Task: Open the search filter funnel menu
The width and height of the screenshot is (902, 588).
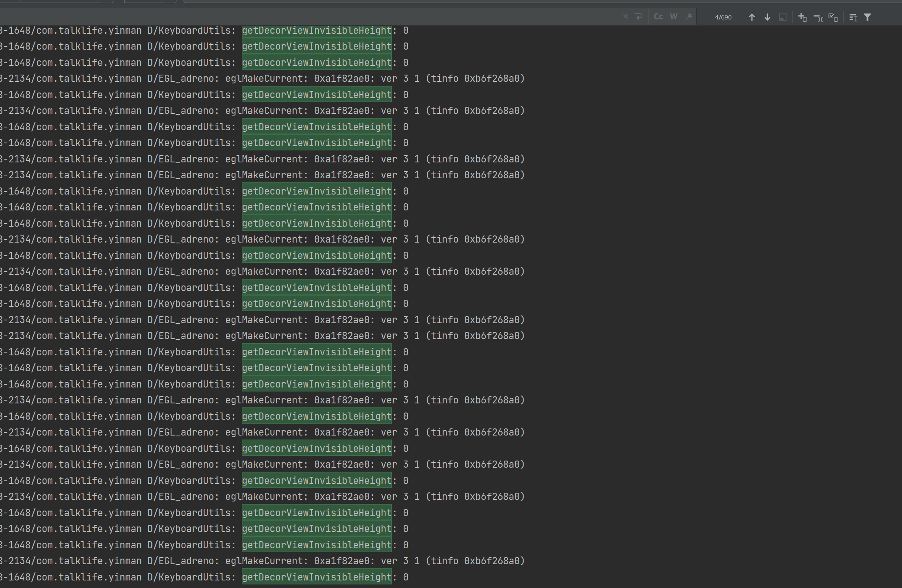Action: click(x=867, y=17)
